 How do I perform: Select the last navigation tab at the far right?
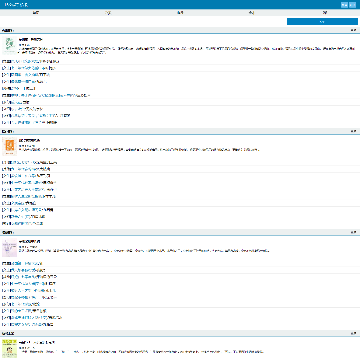click(x=324, y=13)
